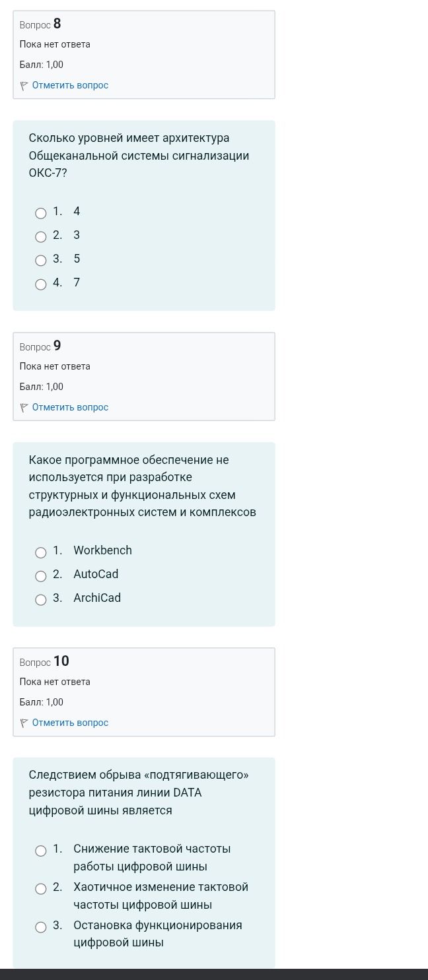428x980 pixels.
Task: Click the 'Вопрос 10' heading
Action: pos(44,661)
